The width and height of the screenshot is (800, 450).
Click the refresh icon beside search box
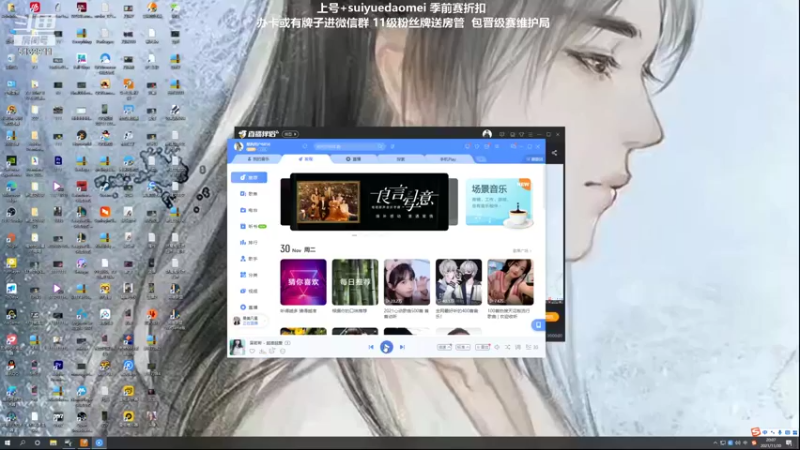click(305, 146)
